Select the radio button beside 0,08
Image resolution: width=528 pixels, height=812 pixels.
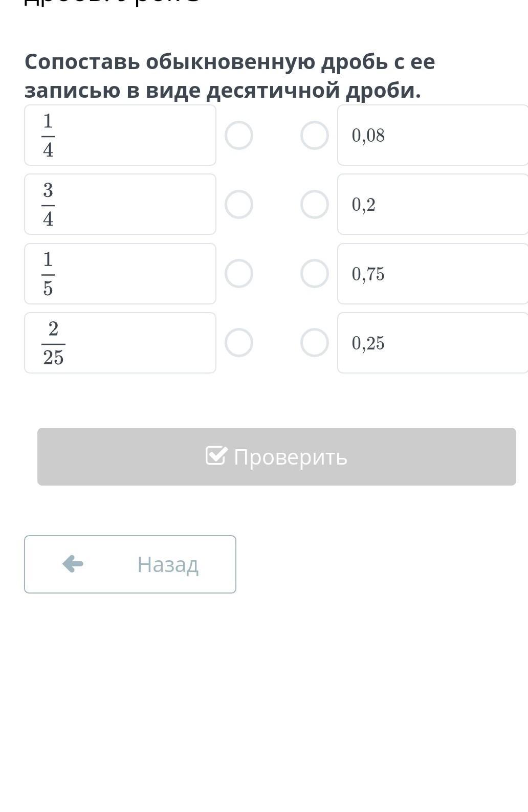point(315,136)
